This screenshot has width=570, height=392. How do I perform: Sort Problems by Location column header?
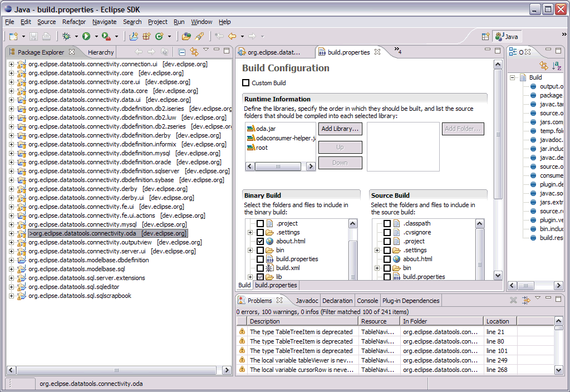(x=500, y=321)
